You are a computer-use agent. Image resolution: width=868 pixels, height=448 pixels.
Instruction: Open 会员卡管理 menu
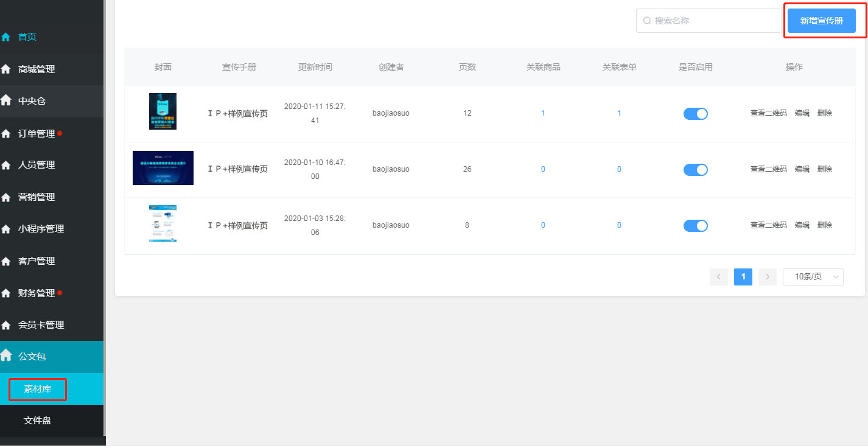[x=52, y=325]
